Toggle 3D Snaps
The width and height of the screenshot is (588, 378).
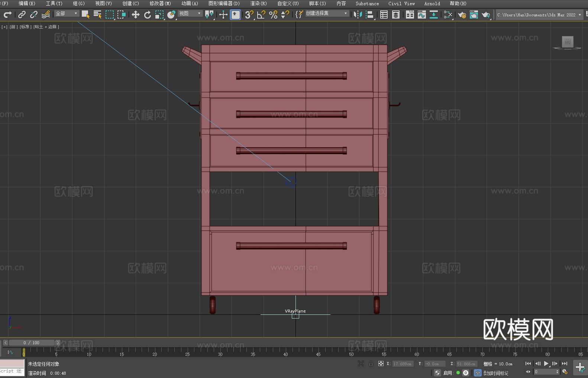(249, 14)
